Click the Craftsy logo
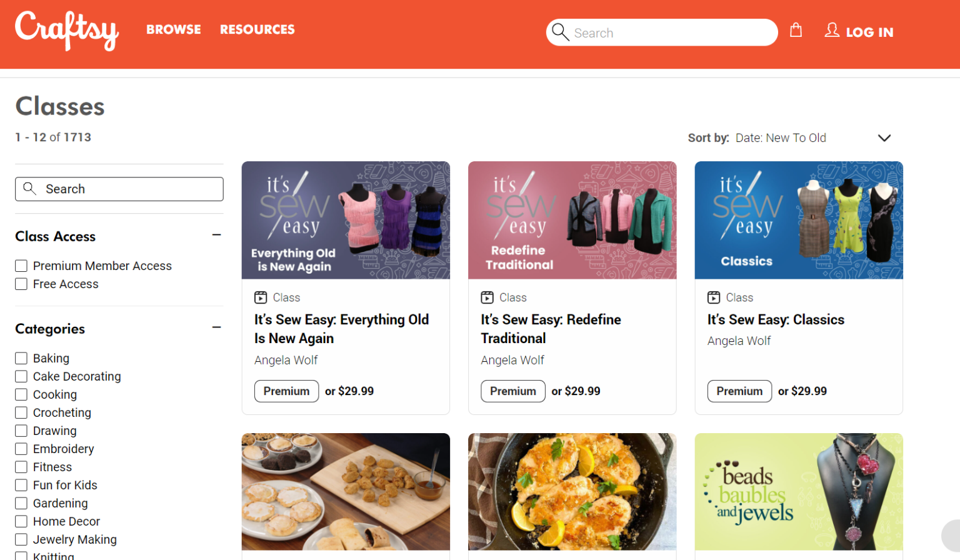 66,31
